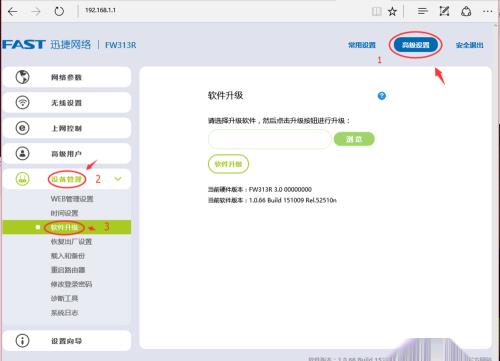This screenshot has height=361, width=500.
Task: Click the 软件升级 page heading
Action: pyautogui.click(x=226, y=95)
